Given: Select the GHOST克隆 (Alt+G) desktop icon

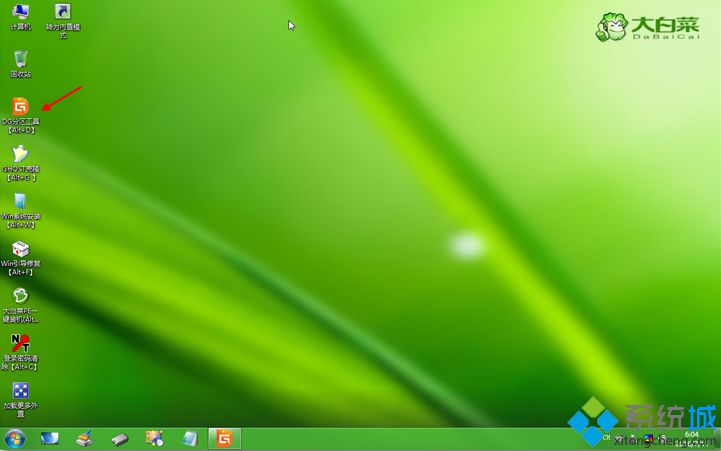Looking at the screenshot, I should (20, 163).
